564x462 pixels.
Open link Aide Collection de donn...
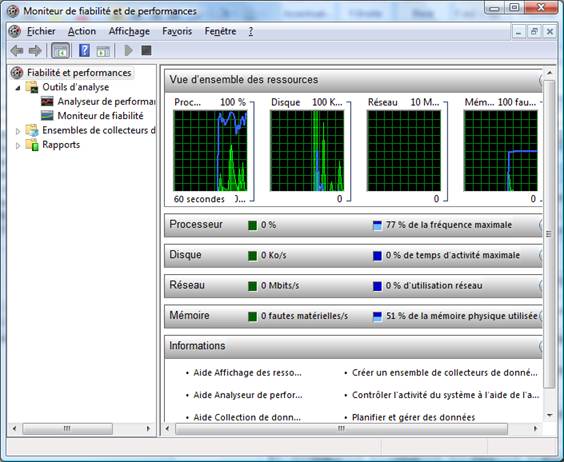pos(247,417)
